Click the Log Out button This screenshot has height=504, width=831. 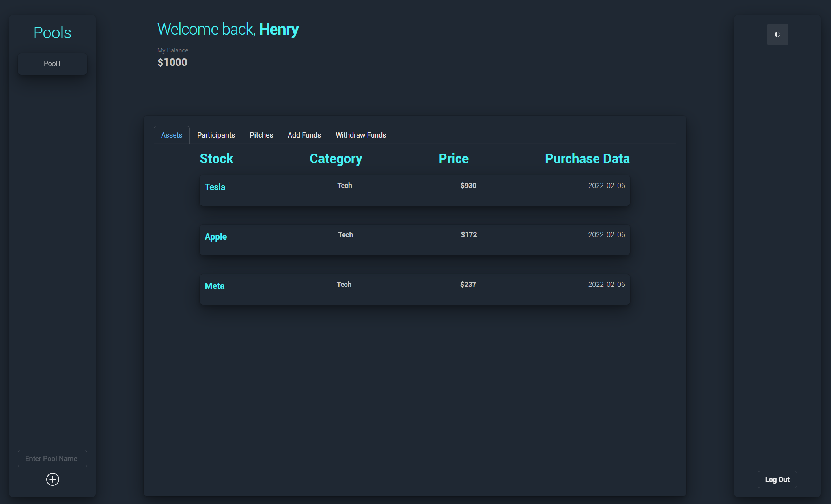777,480
